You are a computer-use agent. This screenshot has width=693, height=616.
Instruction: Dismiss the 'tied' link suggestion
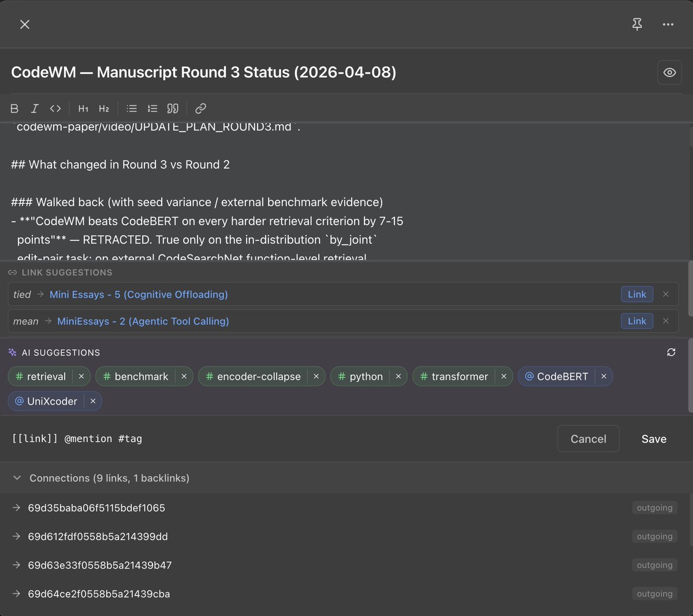click(x=666, y=294)
